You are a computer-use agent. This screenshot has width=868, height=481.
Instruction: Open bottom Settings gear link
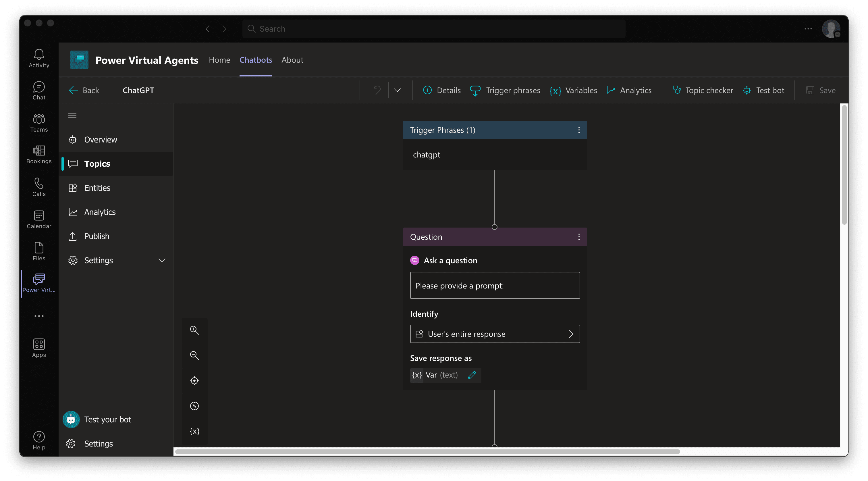[90, 444]
